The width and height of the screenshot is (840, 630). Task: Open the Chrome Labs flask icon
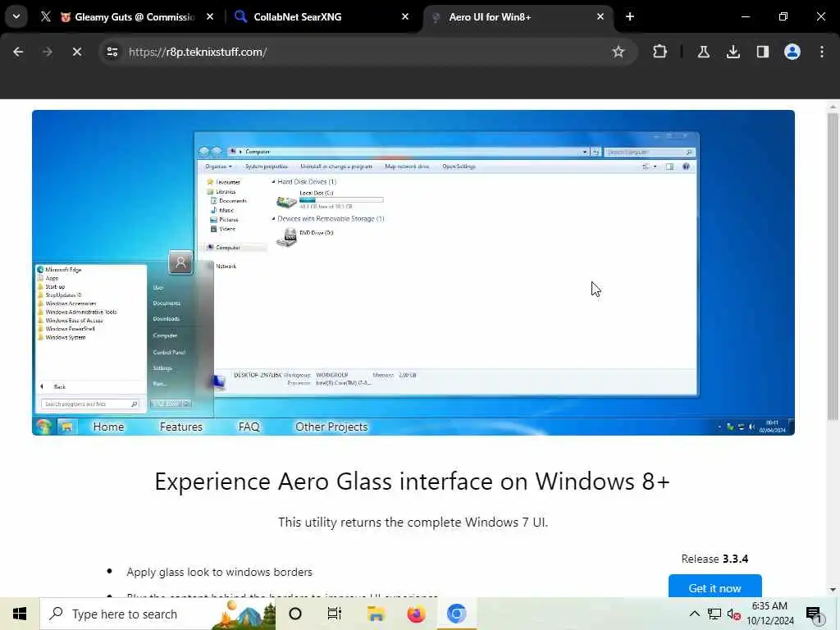click(x=703, y=52)
